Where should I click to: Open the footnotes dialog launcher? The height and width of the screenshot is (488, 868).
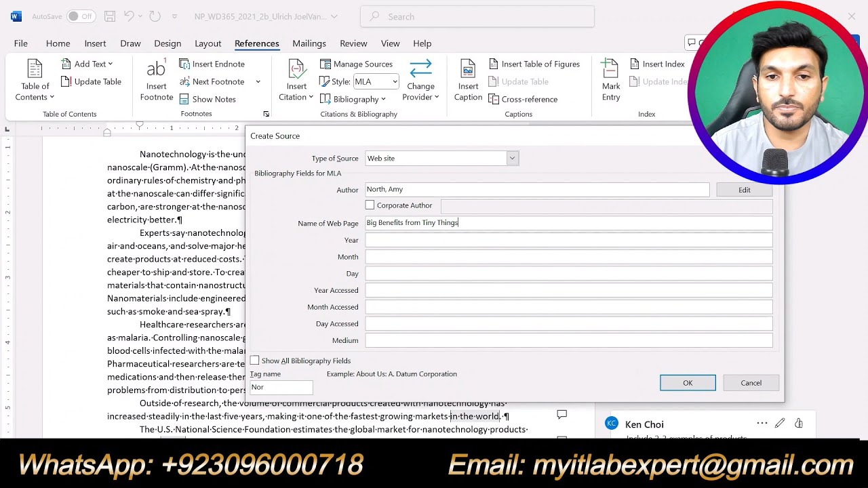coord(266,114)
